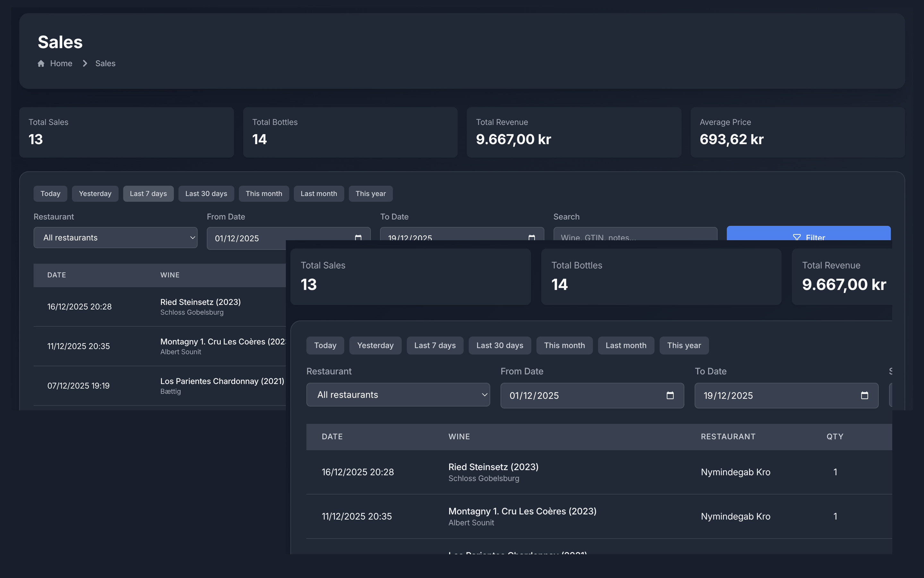Select Yesterday preset on main page

point(95,193)
